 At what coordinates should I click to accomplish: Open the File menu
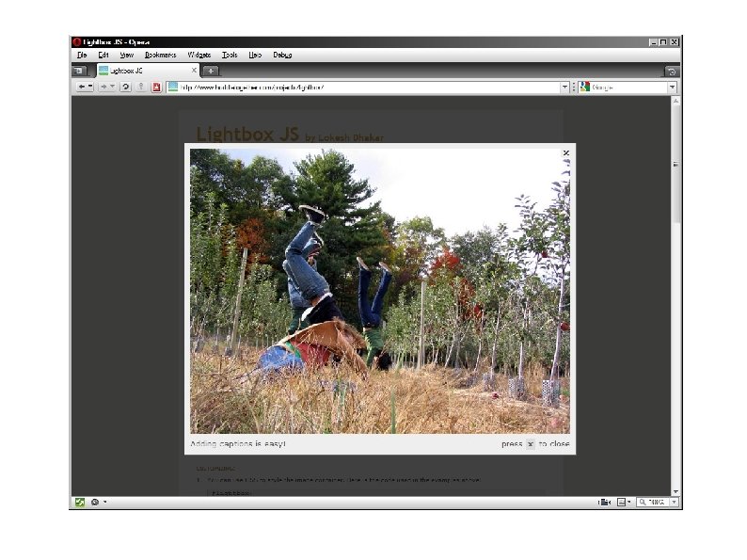[x=82, y=55]
